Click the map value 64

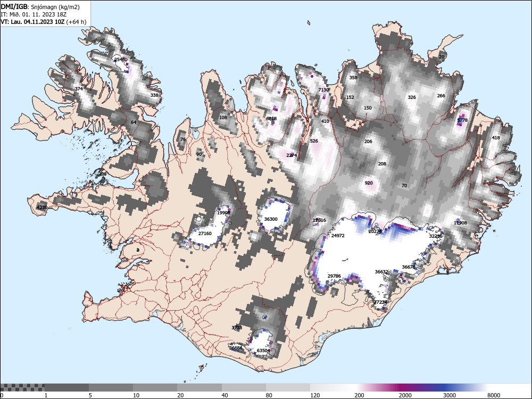point(134,122)
